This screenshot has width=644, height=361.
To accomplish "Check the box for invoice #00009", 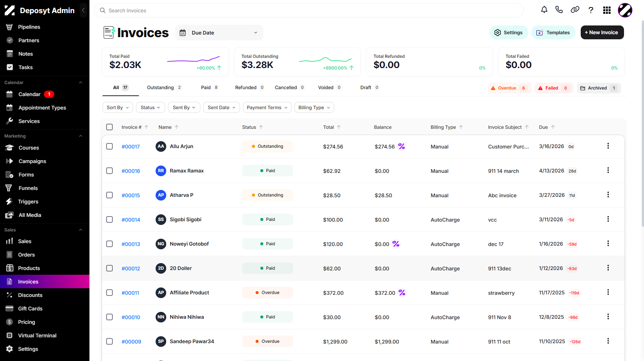I will click(109, 341).
